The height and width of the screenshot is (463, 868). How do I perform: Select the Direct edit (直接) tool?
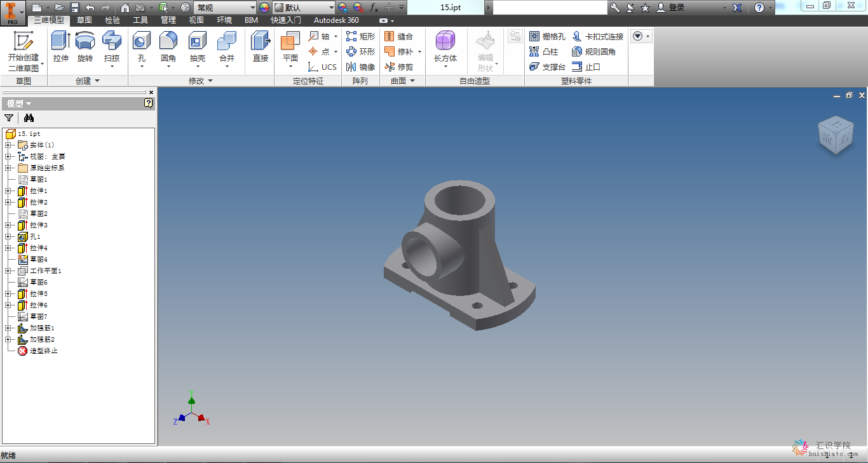point(261,48)
